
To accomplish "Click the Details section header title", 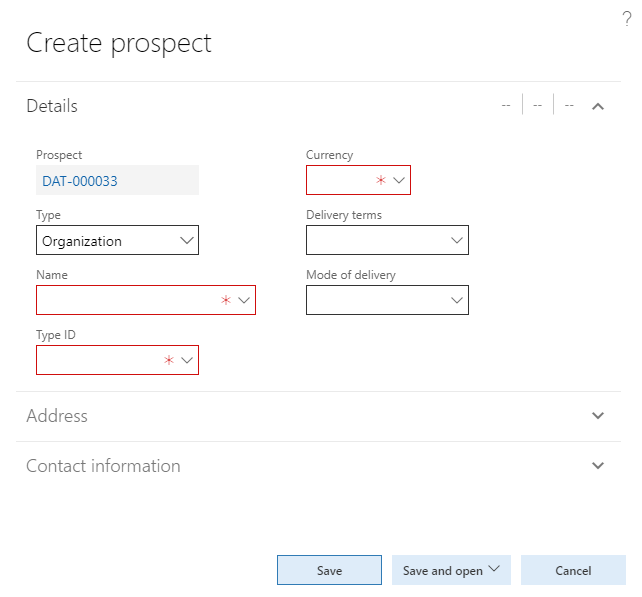I will (x=52, y=106).
